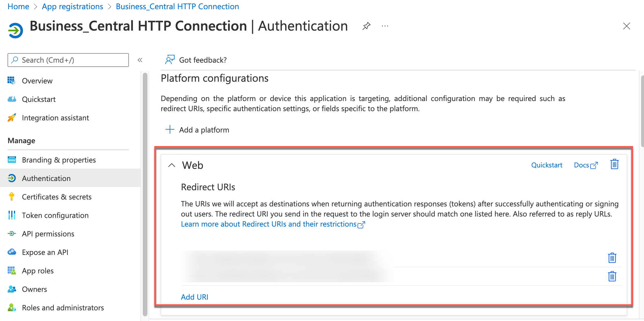Click the Integration assistant rocket icon
644x321 pixels.
(x=12, y=118)
